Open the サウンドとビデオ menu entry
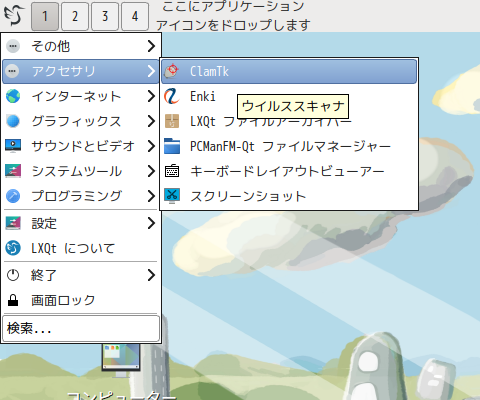Screen dimensions: 480x400 [81, 146]
